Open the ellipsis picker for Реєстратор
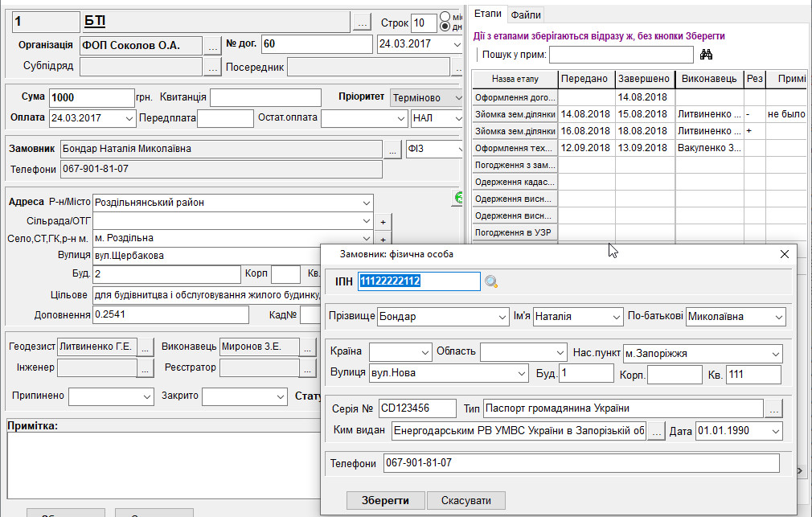 (308, 368)
